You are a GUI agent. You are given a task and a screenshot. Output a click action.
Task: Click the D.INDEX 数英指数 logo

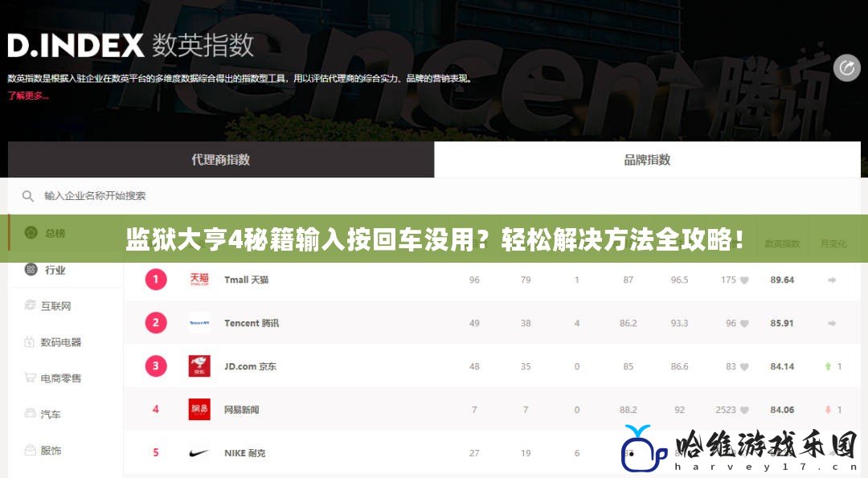pyautogui.click(x=131, y=45)
